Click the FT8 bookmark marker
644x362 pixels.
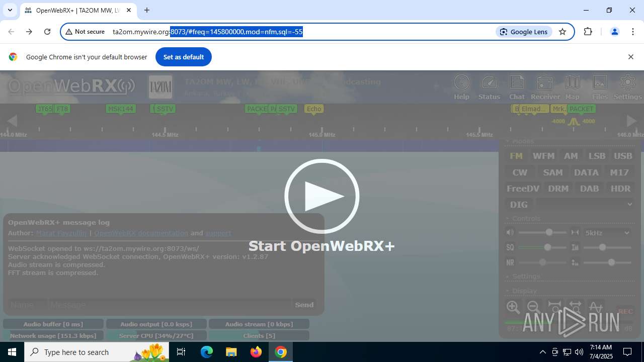point(62,109)
